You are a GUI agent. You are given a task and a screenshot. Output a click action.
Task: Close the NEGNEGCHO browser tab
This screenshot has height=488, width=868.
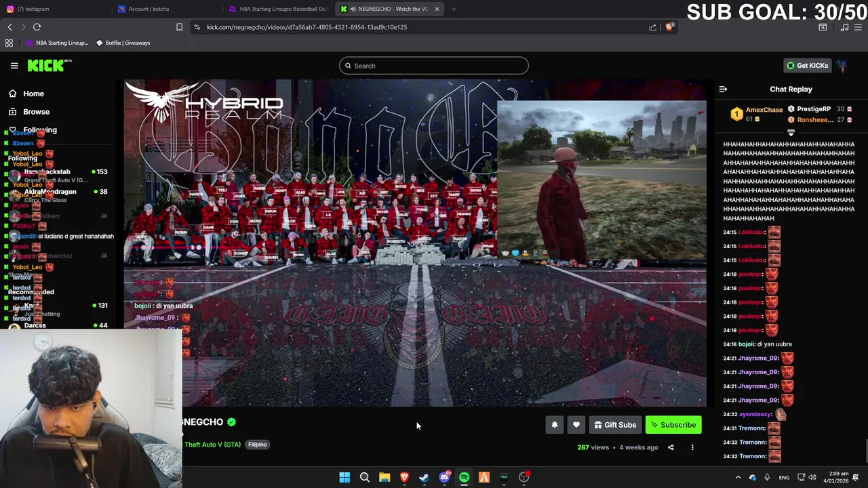pos(437,9)
